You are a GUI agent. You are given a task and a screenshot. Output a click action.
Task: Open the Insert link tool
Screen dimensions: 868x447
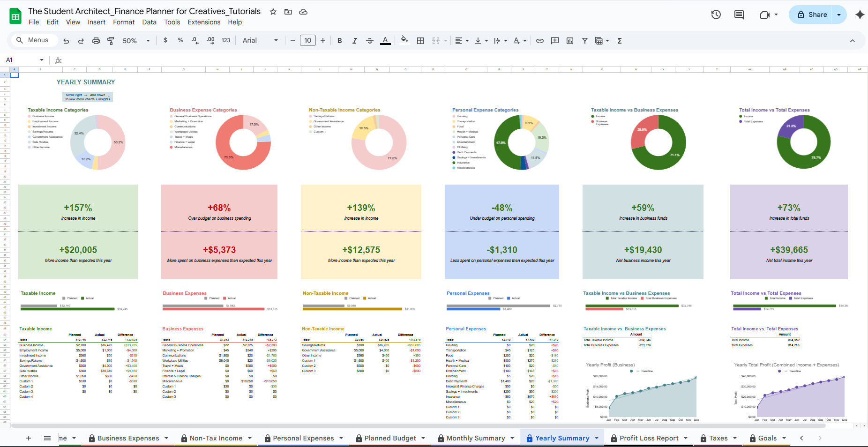540,41
